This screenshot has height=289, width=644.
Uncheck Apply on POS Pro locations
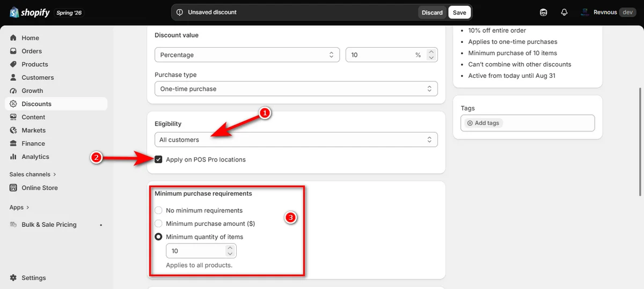(158, 159)
